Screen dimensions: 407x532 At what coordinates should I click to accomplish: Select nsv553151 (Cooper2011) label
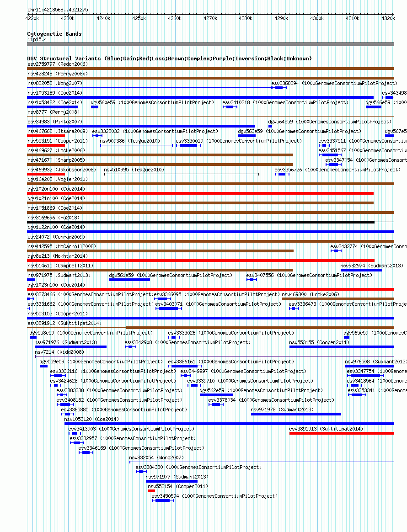57,141
